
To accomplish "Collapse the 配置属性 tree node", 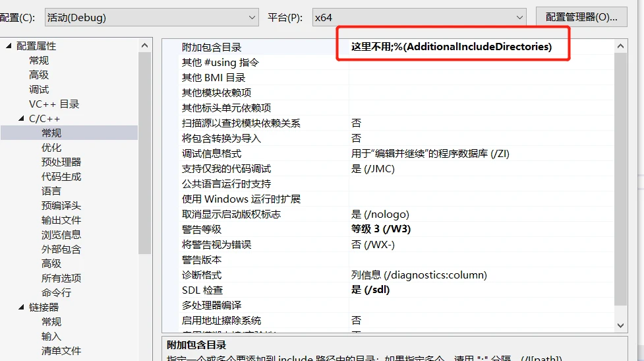I will (9, 46).
